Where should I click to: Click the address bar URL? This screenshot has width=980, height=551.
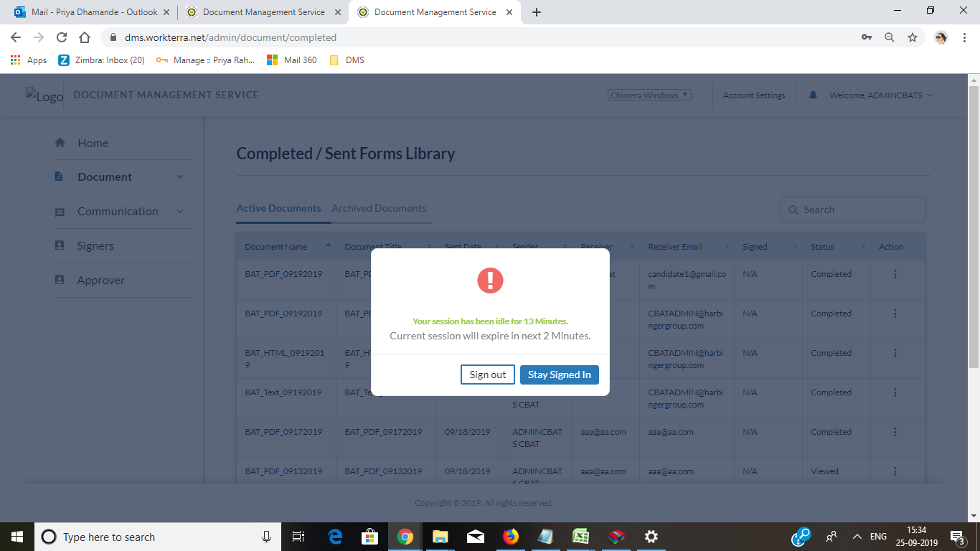[231, 37]
